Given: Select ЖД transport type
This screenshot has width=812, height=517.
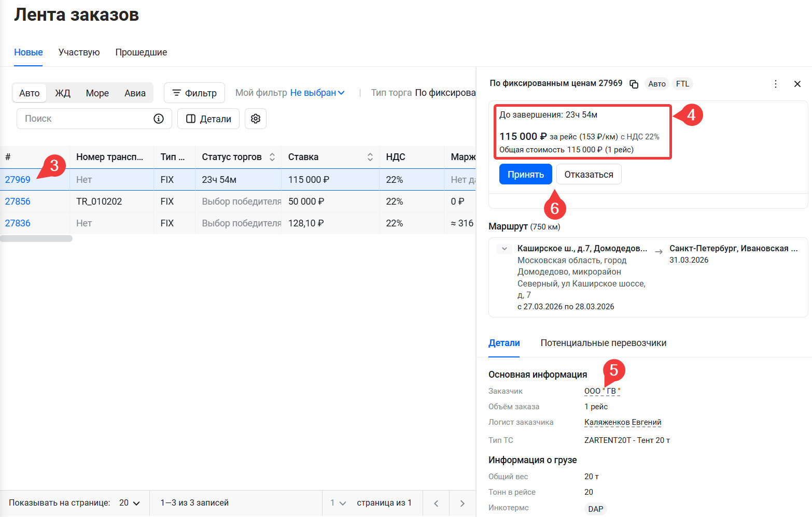Looking at the screenshot, I should (63, 93).
